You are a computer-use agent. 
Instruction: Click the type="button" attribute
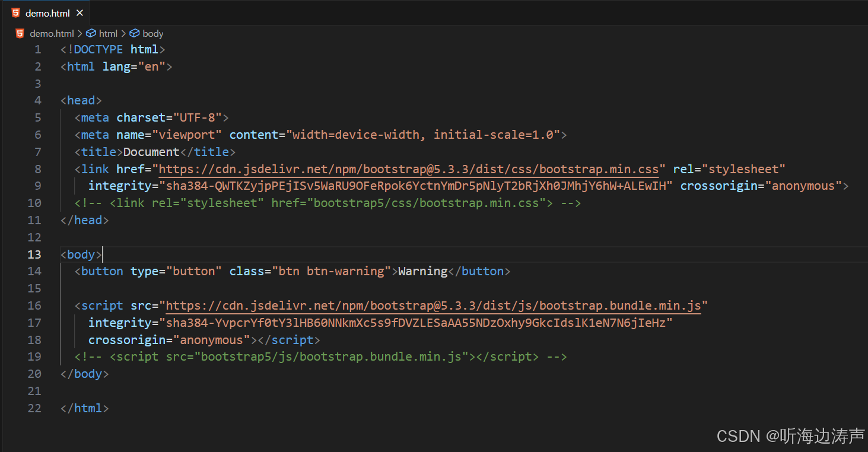click(x=176, y=271)
